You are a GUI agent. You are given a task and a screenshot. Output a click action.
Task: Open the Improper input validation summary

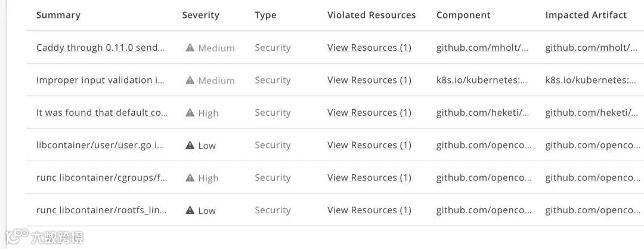click(100, 80)
